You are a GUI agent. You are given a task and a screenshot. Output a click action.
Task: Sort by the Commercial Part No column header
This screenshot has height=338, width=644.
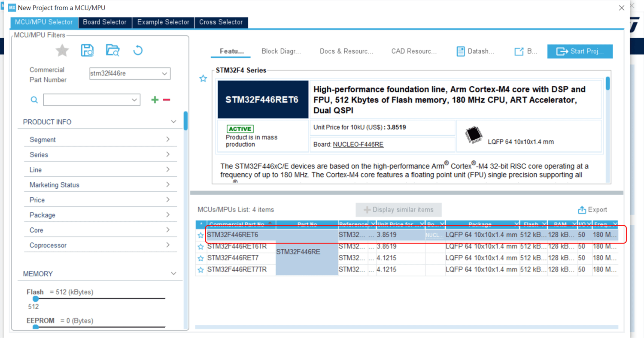(x=241, y=224)
